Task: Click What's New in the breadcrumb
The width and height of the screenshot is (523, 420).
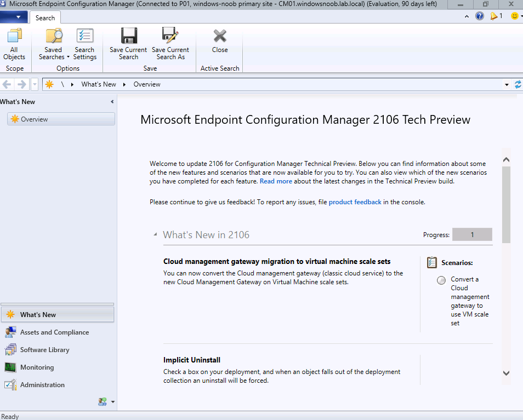Action: [99, 84]
